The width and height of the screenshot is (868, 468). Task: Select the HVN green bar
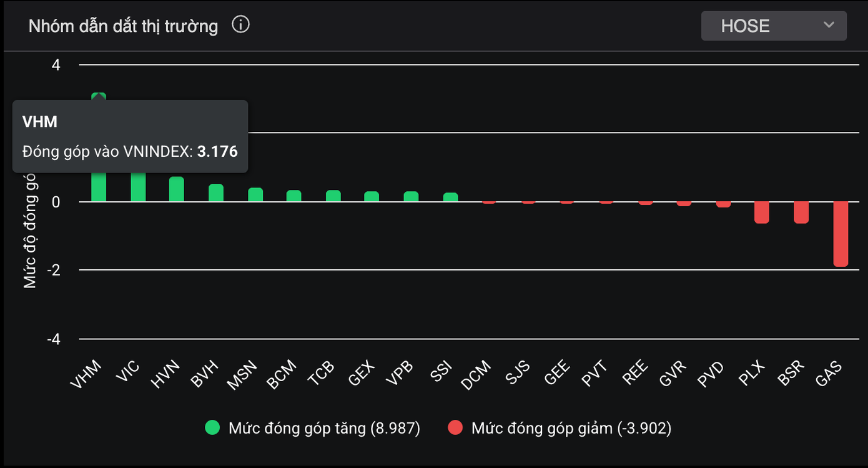click(177, 189)
